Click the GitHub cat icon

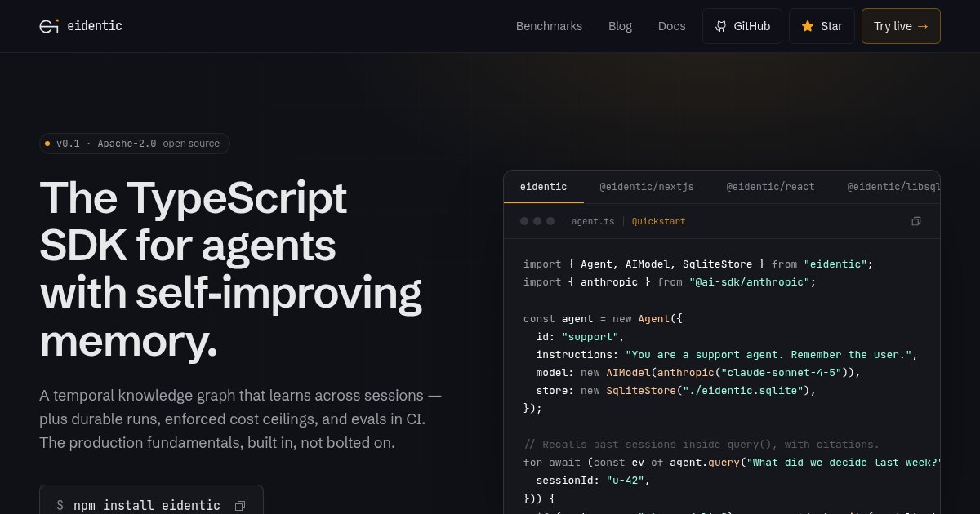coord(720,26)
